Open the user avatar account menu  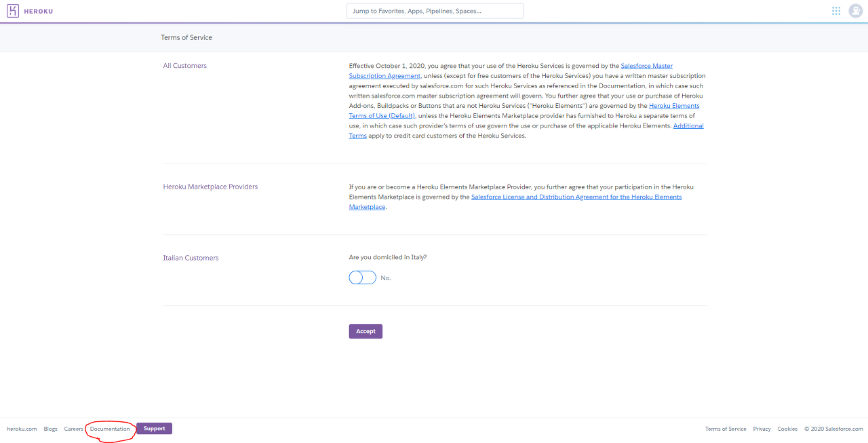(855, 11)
